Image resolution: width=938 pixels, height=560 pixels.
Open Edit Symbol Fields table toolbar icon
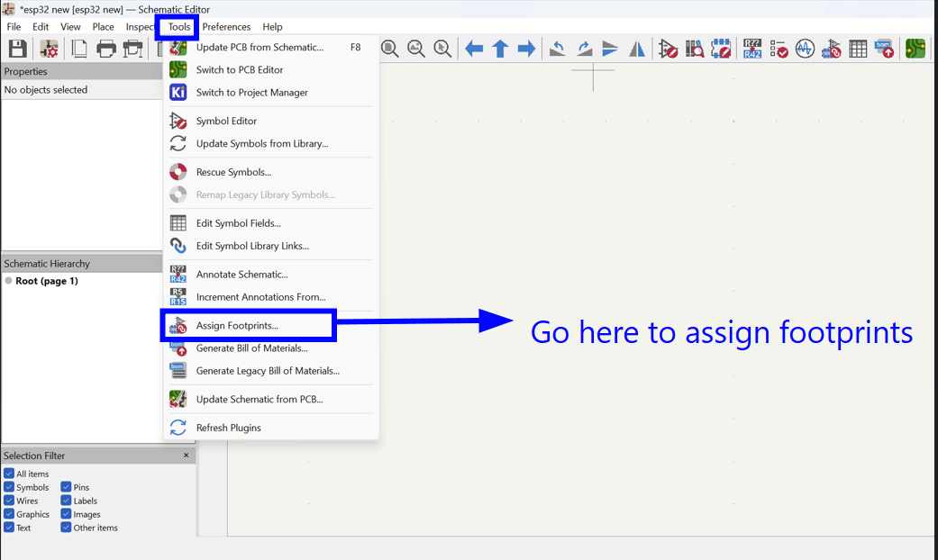pyautogui.click(x=858, y=49)
